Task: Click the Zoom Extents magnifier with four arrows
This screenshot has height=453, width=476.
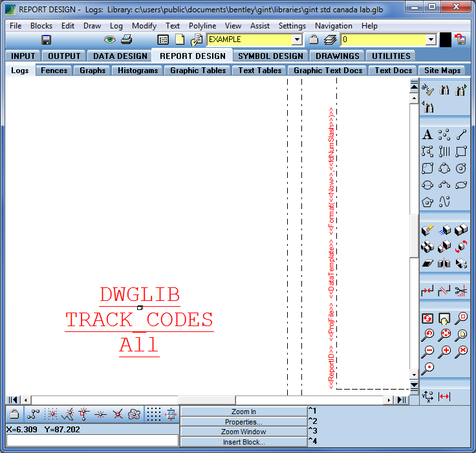Action: (x=444, y=335)
